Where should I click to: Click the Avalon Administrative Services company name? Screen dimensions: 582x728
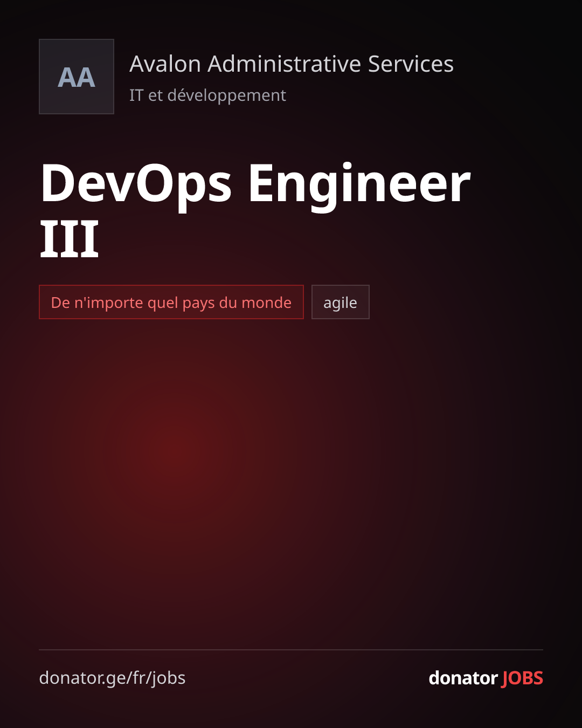coord(292,64)
